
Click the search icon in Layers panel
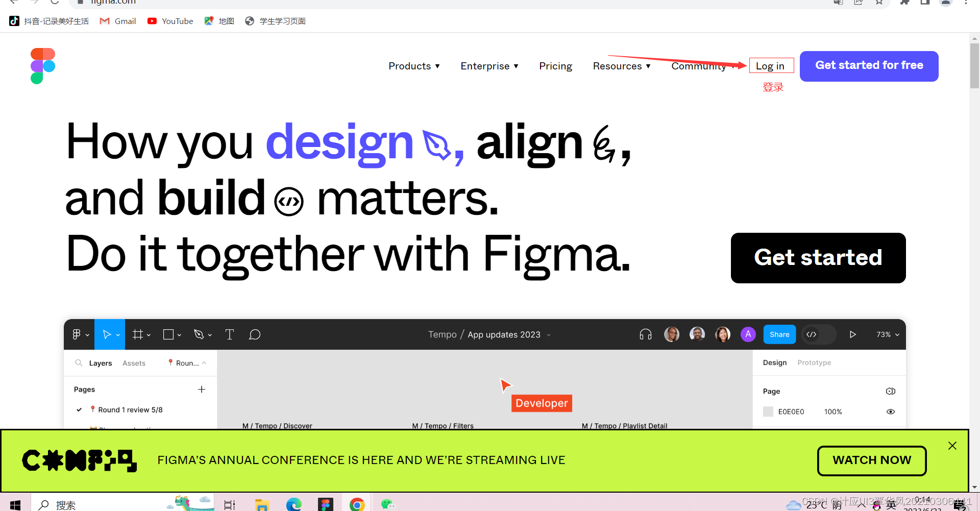tap(79, 363)
